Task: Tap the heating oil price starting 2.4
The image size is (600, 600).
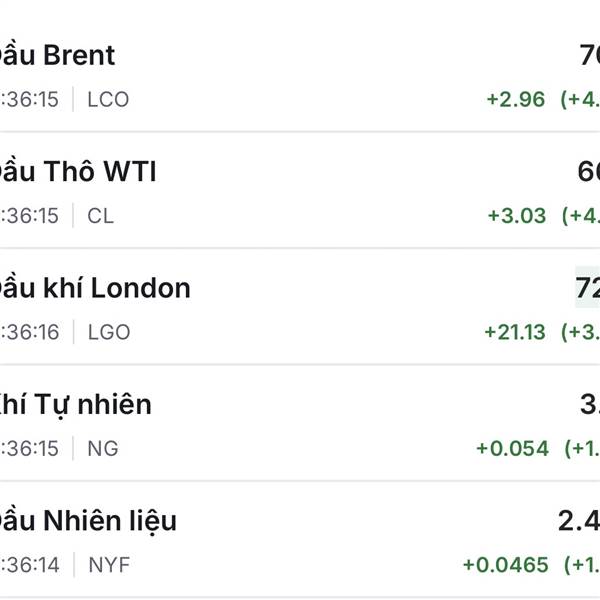Action: (x=579, y=520)
